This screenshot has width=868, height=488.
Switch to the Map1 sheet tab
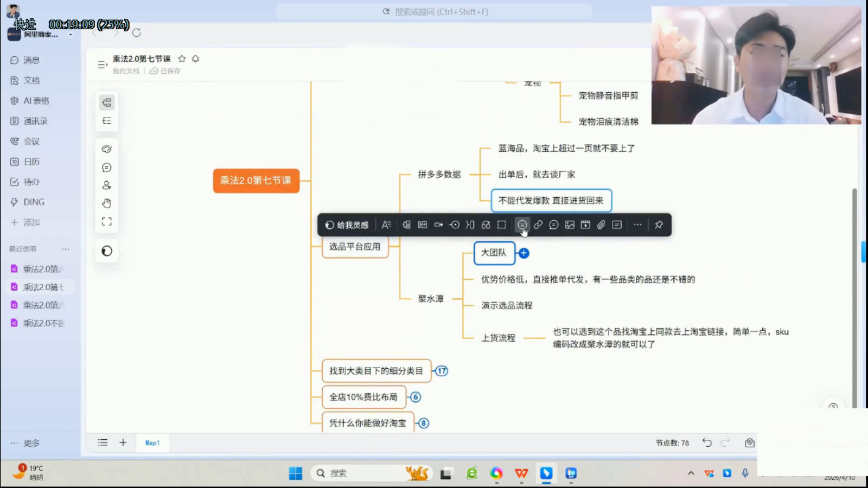click(x=152, y=443)
